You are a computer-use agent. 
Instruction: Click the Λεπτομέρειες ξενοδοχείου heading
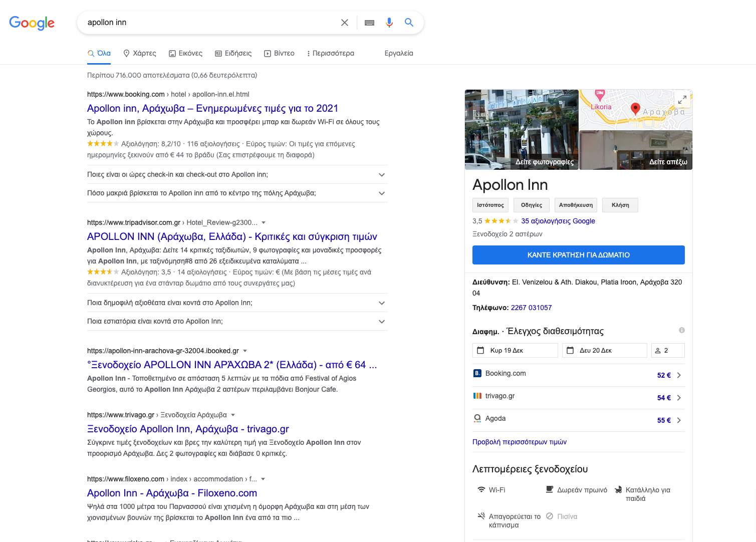pos(530,469)
